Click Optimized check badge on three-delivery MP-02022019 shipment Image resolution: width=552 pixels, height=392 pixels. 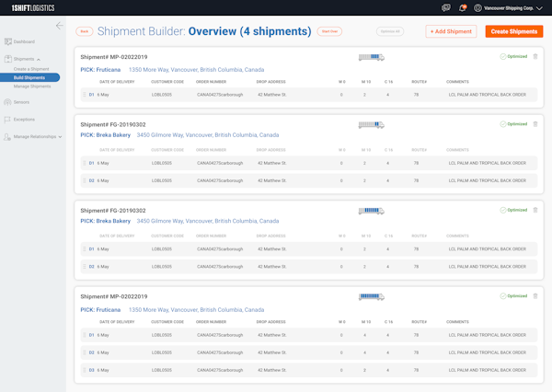[x=513, y=296]
